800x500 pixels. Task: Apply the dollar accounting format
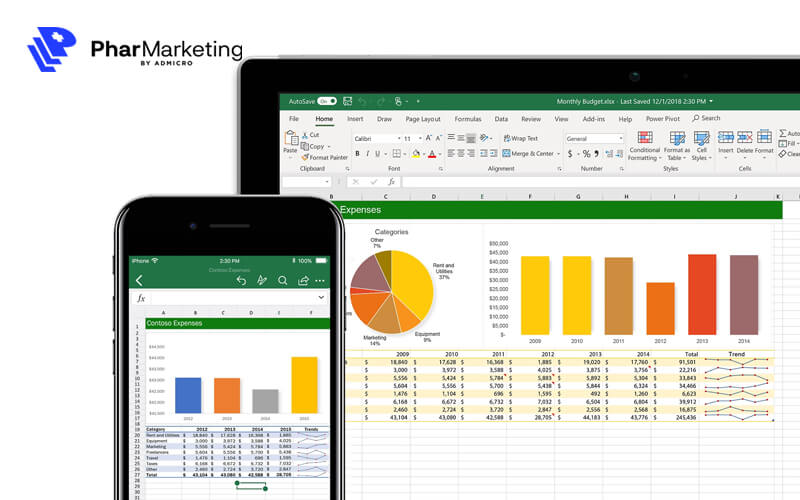pyautogui.click(x=570, y=154)
